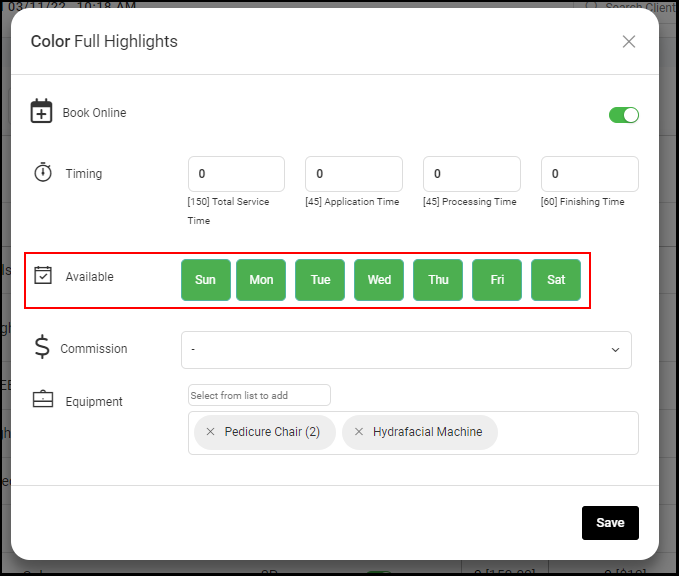Remove the Pedicure Chair (2) equipment tag
679x576 pixels.
coord(210,432)
